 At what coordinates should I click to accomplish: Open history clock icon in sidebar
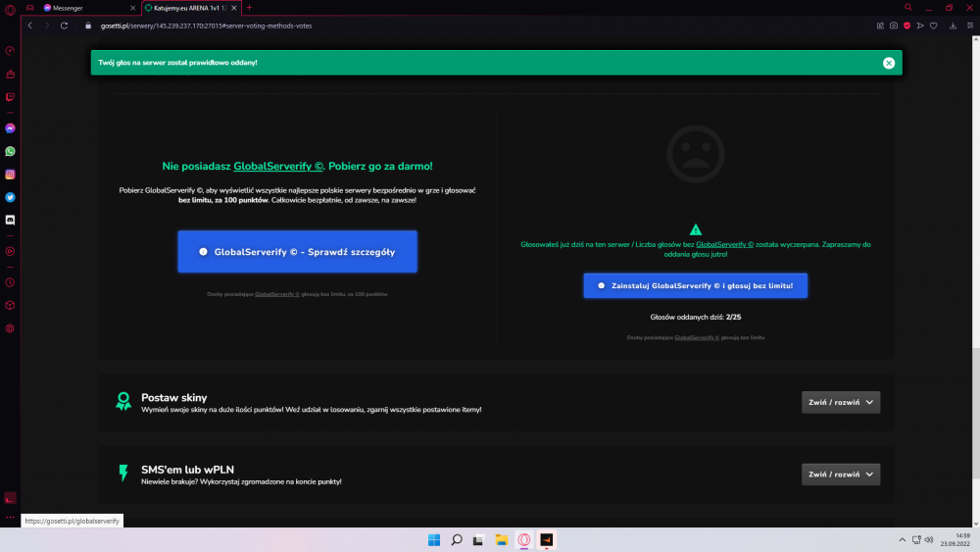coord(10,282)
